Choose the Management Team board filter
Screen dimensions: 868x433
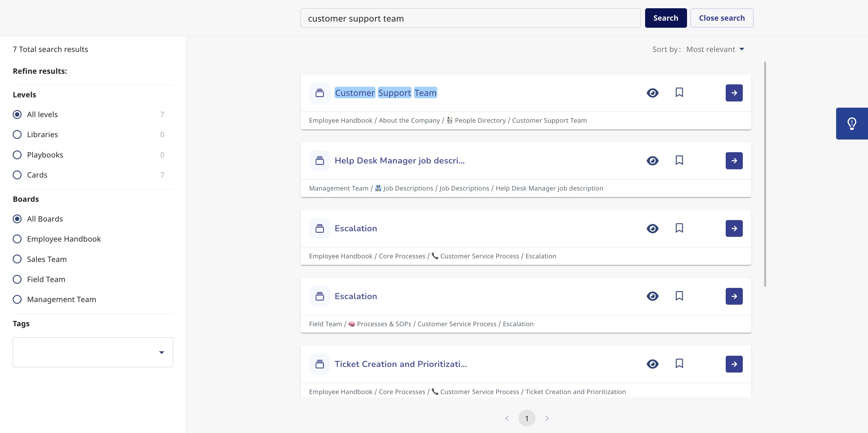click(17, 299)
